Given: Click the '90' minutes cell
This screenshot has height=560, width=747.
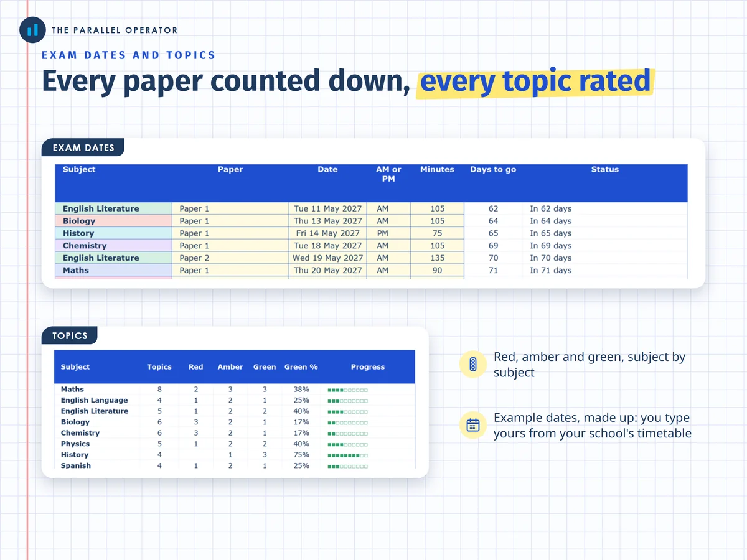Looking at the screenshot, I should 437,270.
